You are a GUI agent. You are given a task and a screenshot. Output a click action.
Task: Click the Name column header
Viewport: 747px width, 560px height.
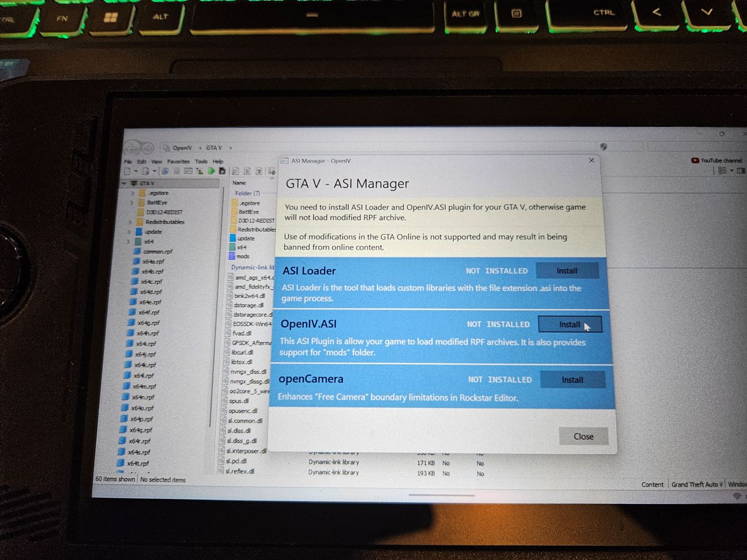[239, 183]
